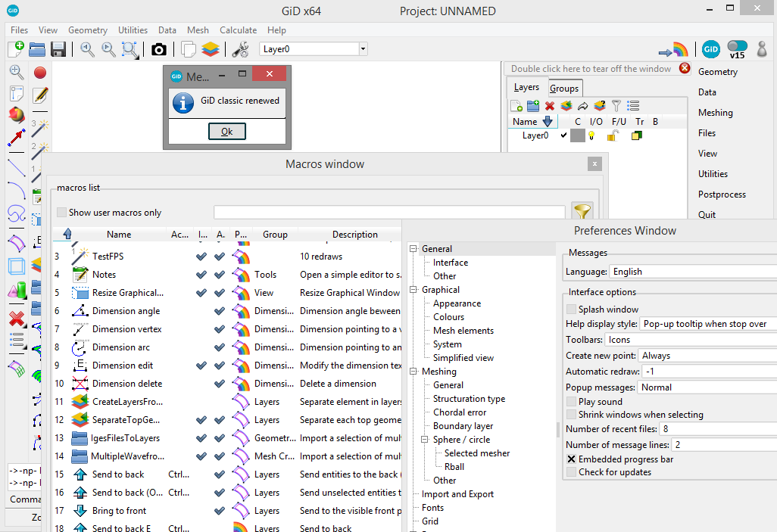777x532 pixels.
Task: Click Postprocess in right side menu
Action: [x=722, y=194]
